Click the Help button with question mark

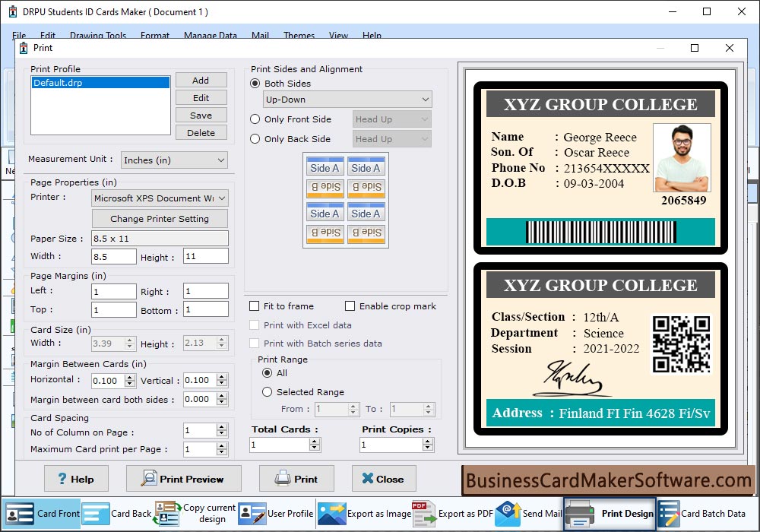[x=76, y=479]
